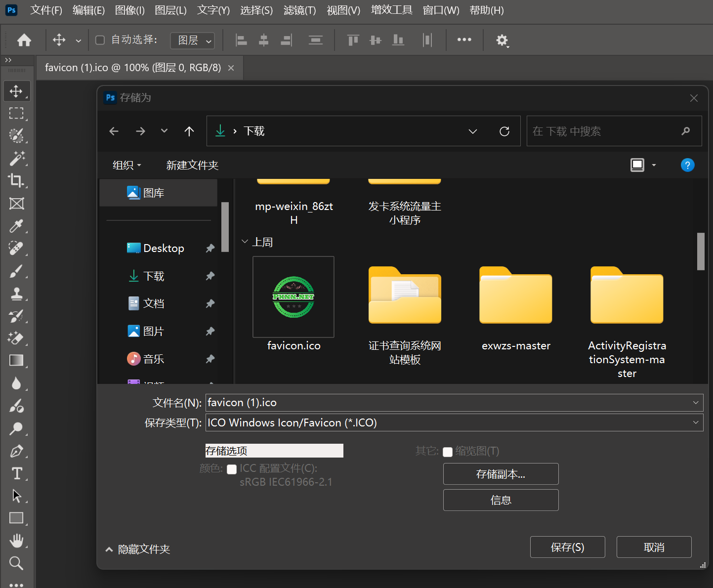
Task: Click align top edges icon
Action: click(353, 40)
